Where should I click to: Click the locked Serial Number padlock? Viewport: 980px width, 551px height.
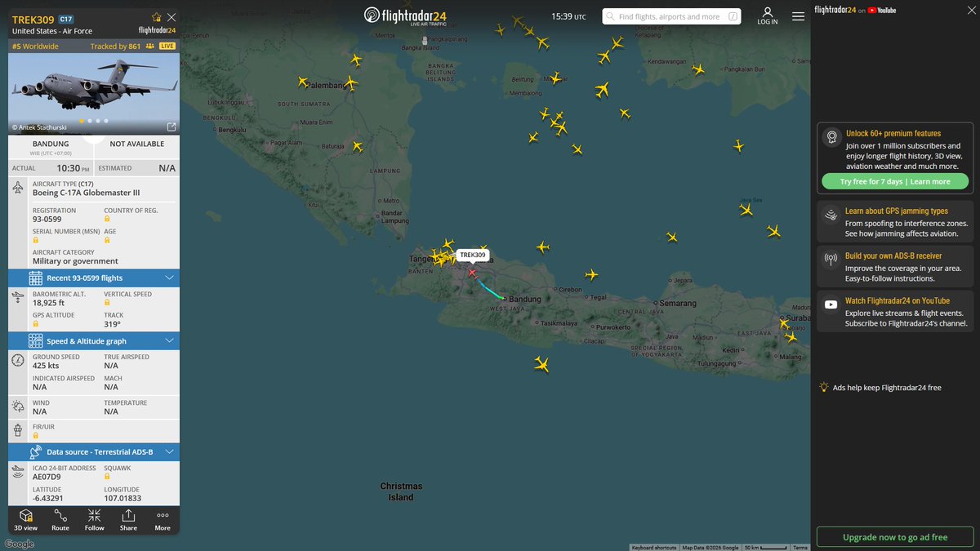(36, 240)
